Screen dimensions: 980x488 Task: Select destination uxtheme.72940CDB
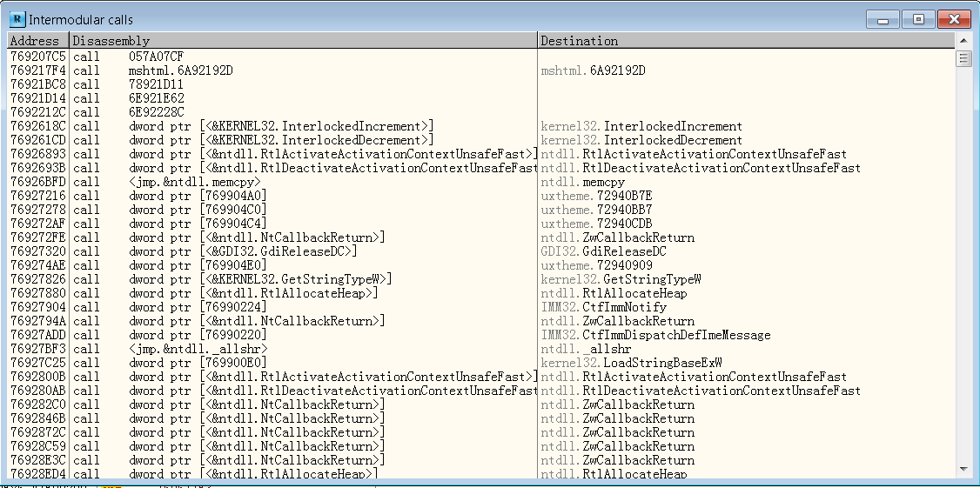[596, 224]
